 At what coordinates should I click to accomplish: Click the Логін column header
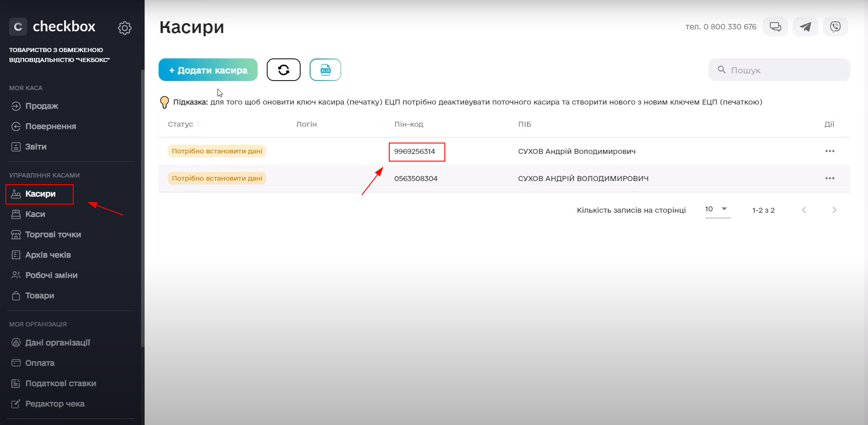pos(307,124)
